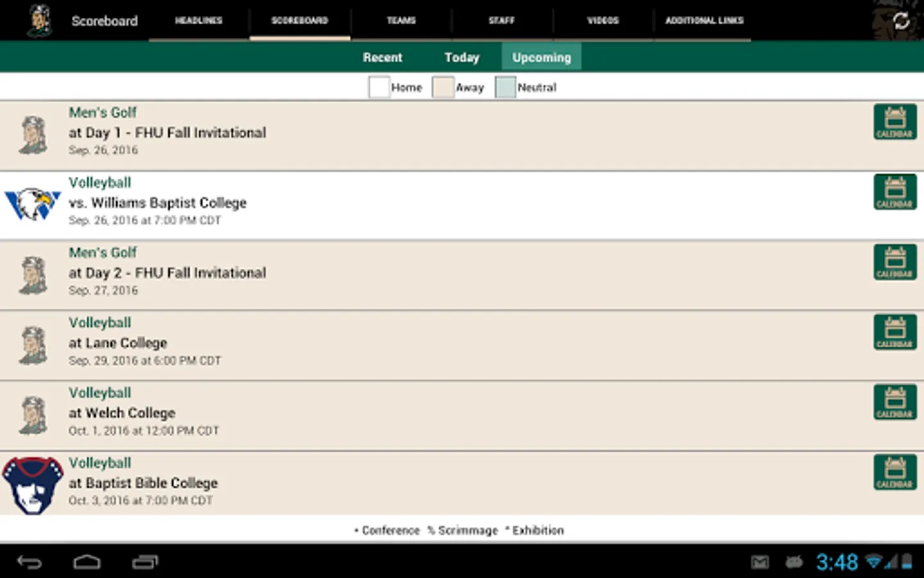Open Day 1 - FHU Fall Invitational event
The width and height of the screenshot is (924, 578).
462,136
